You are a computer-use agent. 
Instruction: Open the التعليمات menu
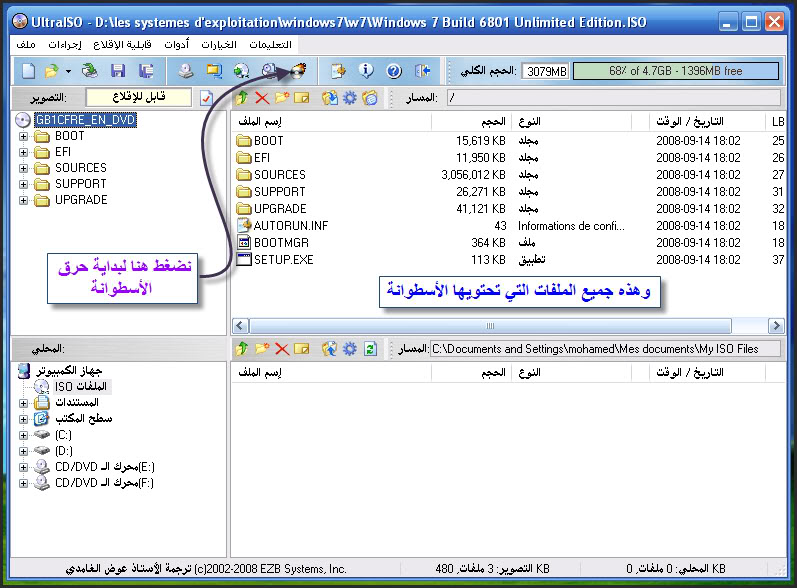click(x=270, y=45)
